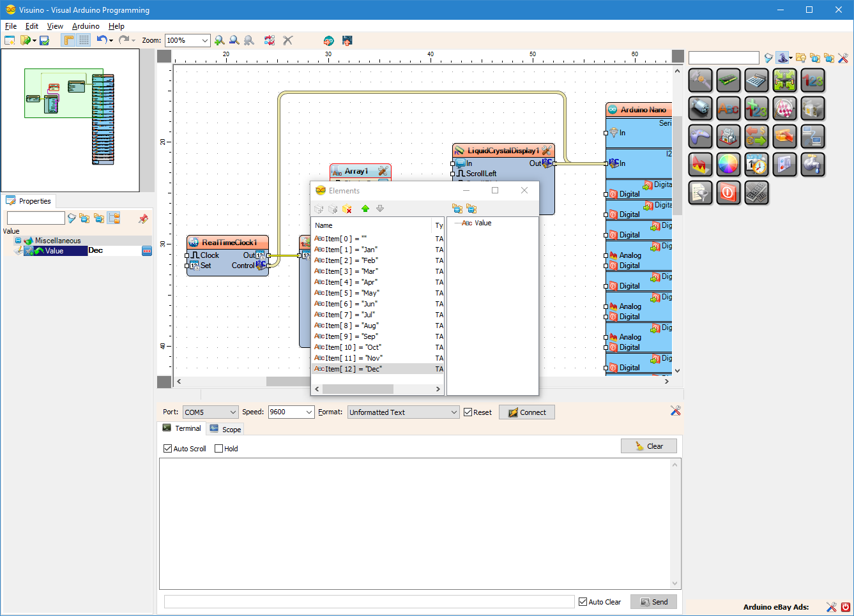Click the ellipsis button beside Value Dec
Image resolution: width=854 pixels, height=616 pixels.
click(x=147, y=251)
